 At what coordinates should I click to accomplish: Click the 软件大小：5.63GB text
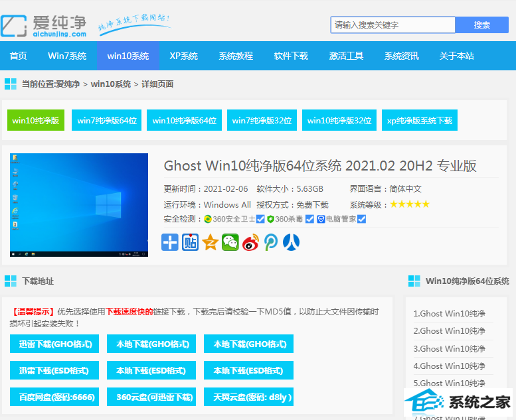[290, 189]
